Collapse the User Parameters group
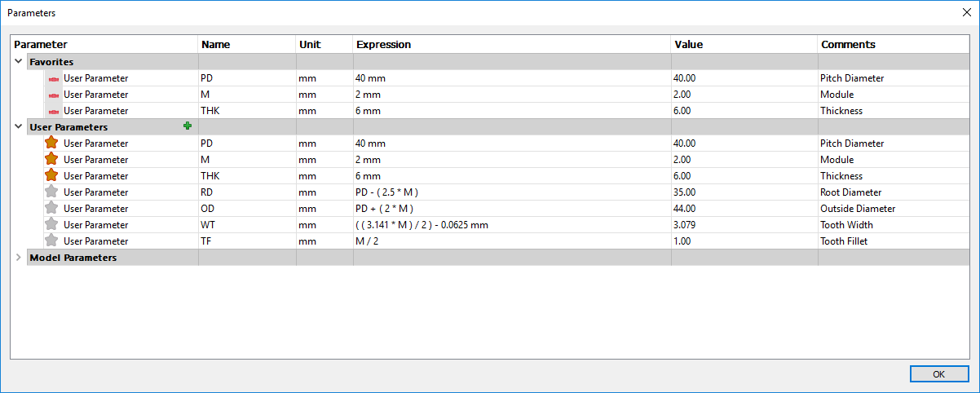Screen dimensions: 980x393 point(19,126)
